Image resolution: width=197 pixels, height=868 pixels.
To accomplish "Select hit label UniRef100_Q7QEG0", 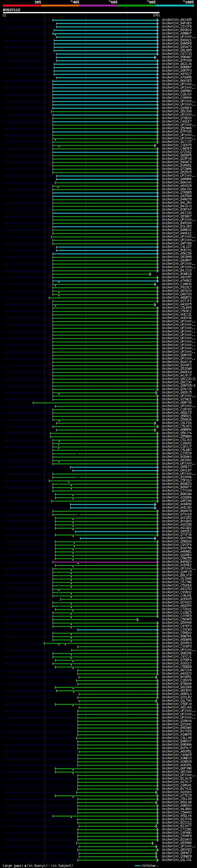I will click(177, 118).
